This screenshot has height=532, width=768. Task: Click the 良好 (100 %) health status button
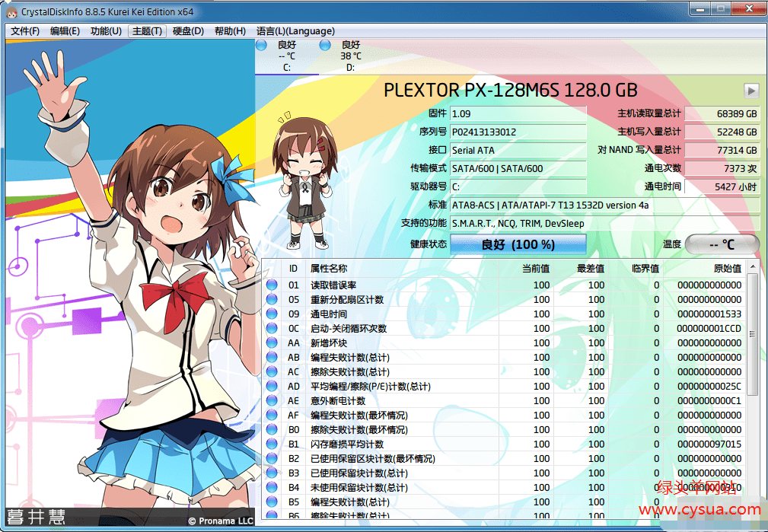click(x=518, y=244)
